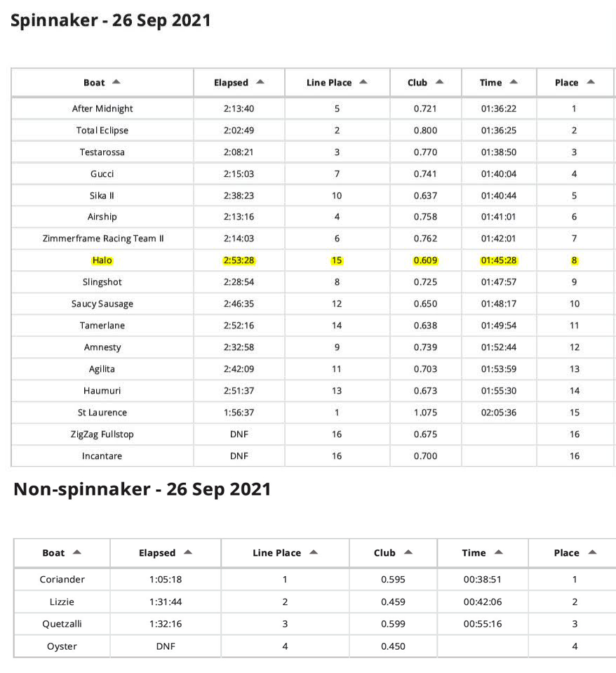Click the St Laurence boat name
This screenshot has height=673, width=616.
pyautogui.click(x=102, y=413)
